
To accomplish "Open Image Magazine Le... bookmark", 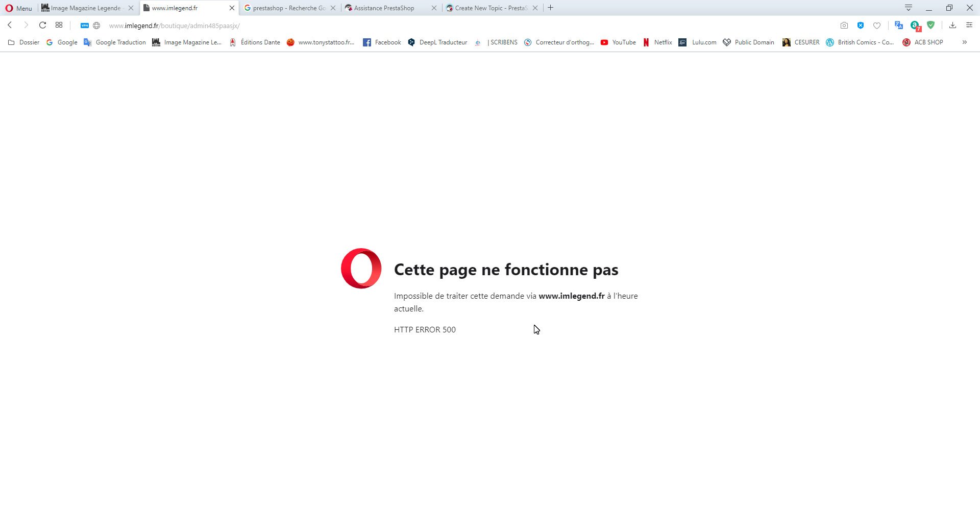I will point(187,42).
